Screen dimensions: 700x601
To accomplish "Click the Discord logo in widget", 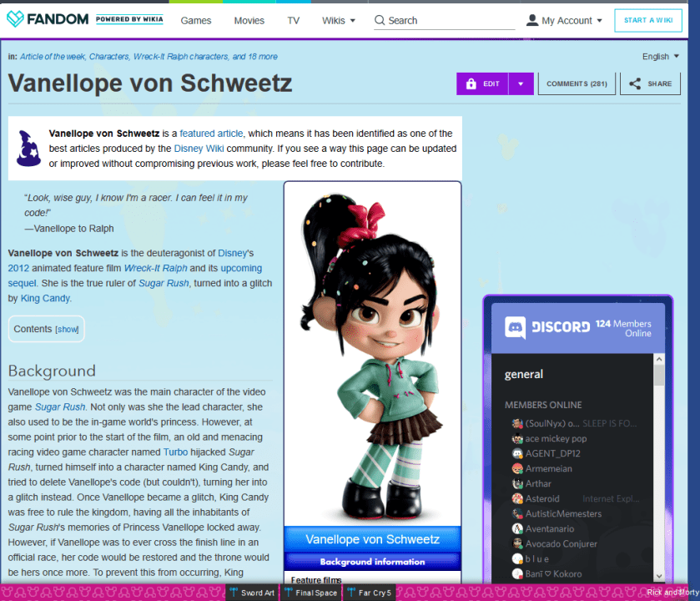I will (515, 326).
